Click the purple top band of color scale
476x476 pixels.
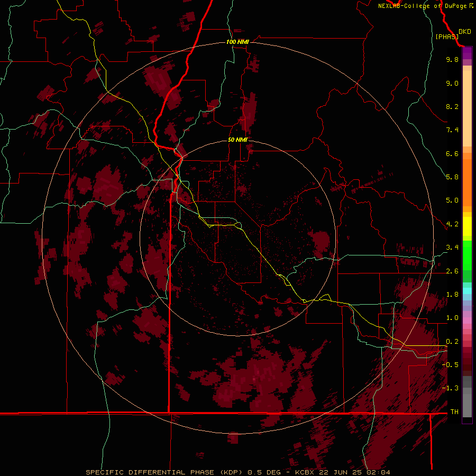pyautogui.click(x=467, y=53)
